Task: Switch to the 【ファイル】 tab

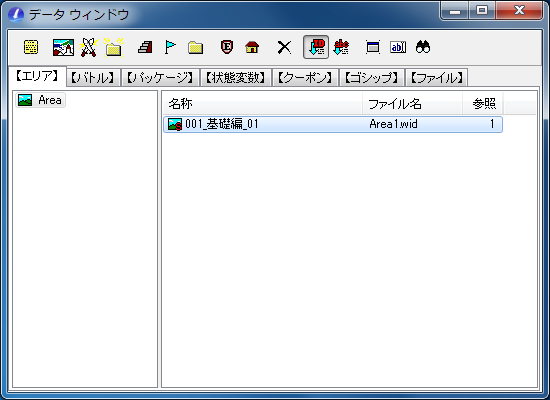Action: click(437, 78)
